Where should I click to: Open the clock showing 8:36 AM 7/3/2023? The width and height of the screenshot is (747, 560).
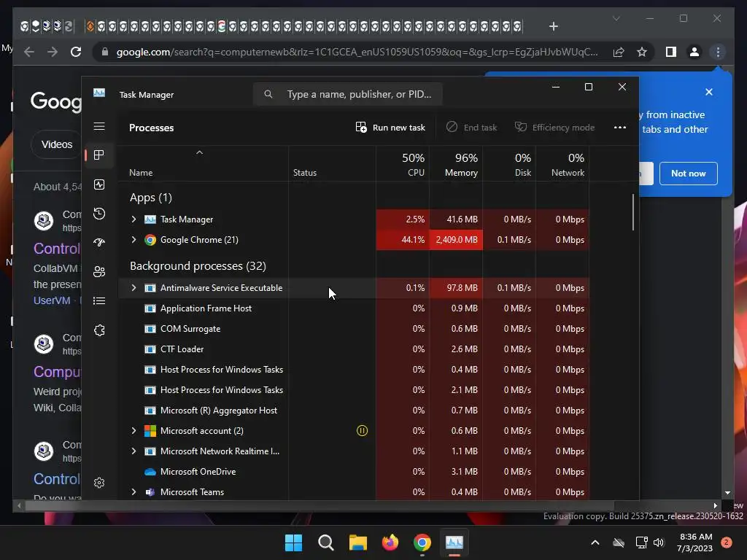694,542
